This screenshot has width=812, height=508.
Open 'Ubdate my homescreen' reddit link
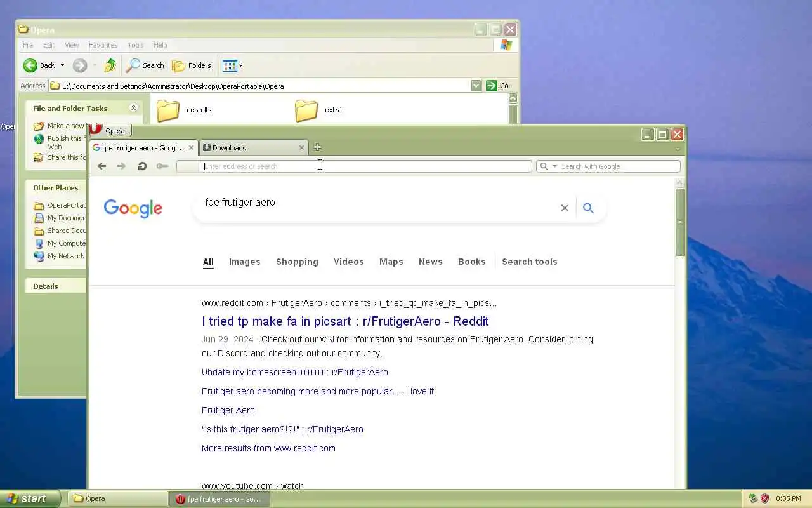tap(294, 372)
